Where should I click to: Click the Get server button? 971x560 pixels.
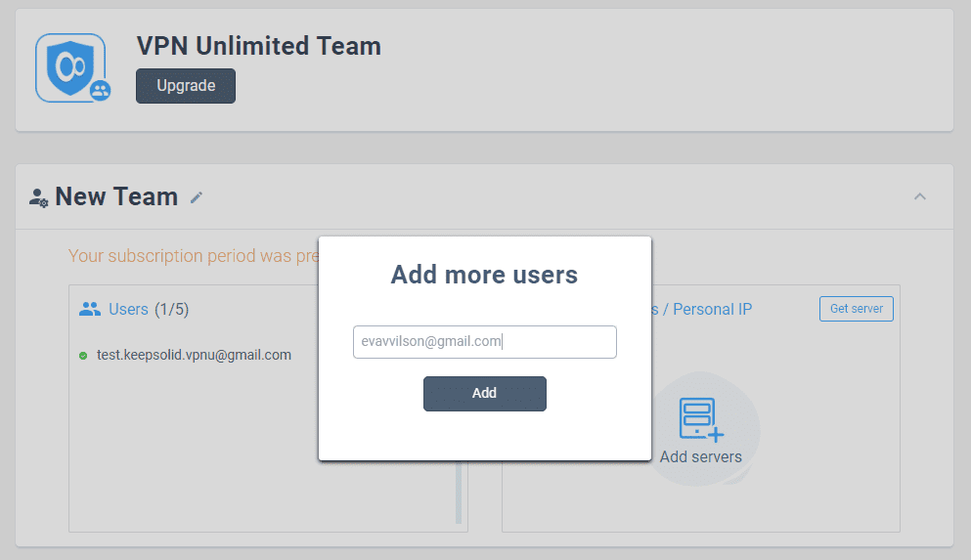click(857, 309)
